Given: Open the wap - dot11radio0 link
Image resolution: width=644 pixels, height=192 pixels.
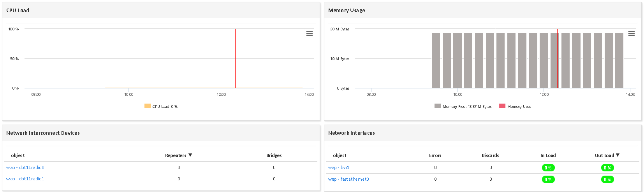Looking at the screenshot, I should point(25,167).
